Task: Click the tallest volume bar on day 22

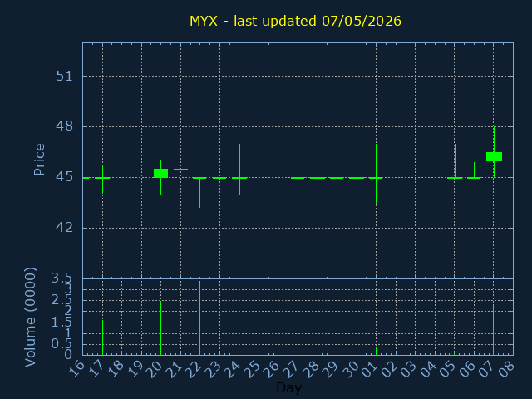Action: tap(199, 319)
